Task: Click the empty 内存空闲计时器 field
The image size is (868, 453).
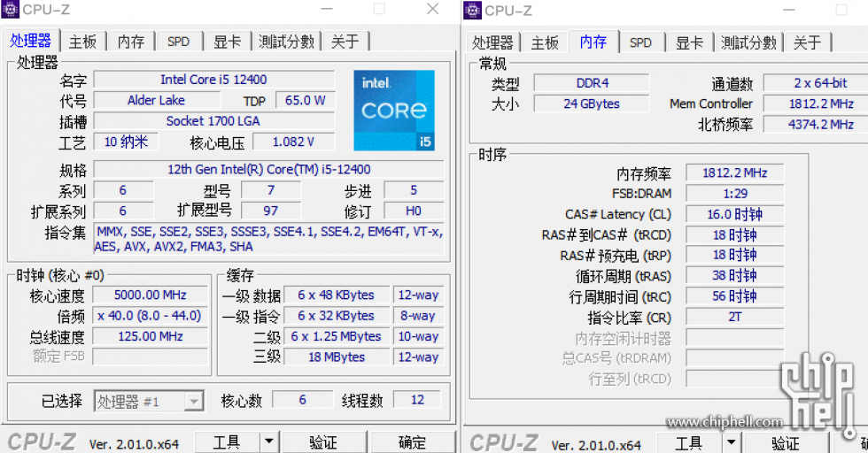Action: tap(734, 337)
